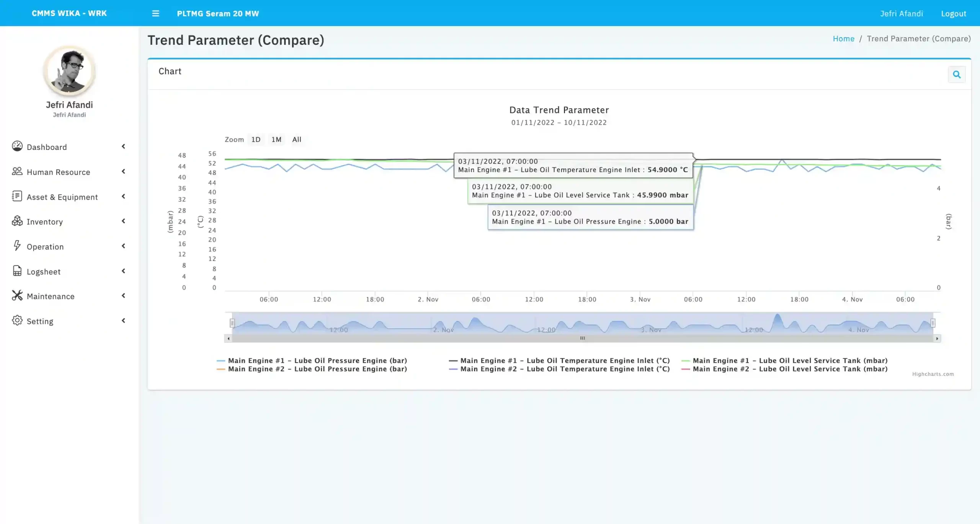Viewport: 980px width, 524px height.
Task: Click the 2. Nov x-axis label
Action: [x=428, y=299]
